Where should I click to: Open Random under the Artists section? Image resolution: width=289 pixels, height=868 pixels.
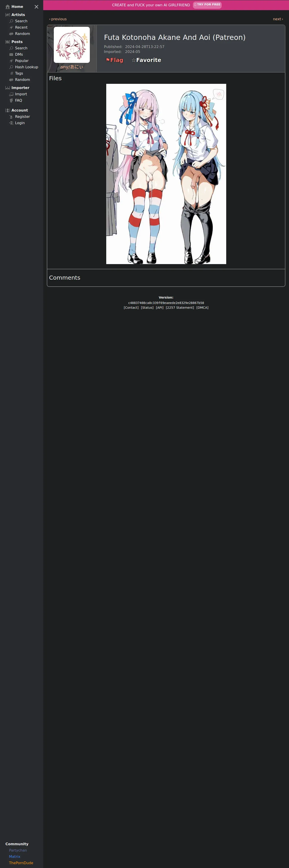pos(22,34)
